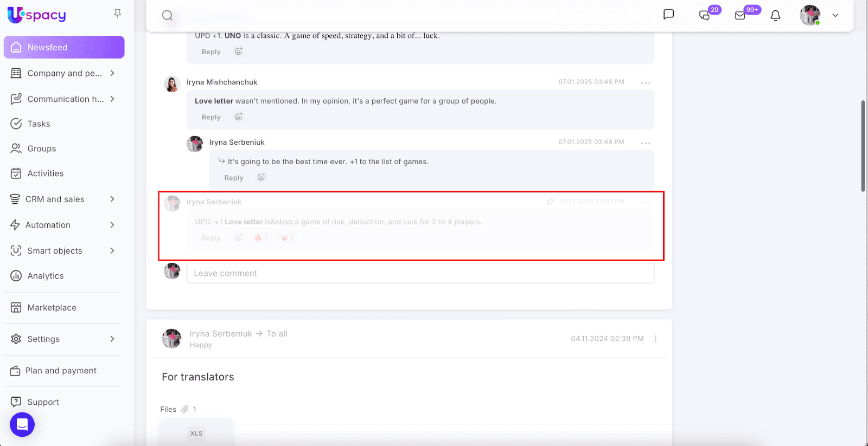This screenshot has height=446, width=868.
Task: Reply to the 'best time ever' comment
Action: coord(234,178)
